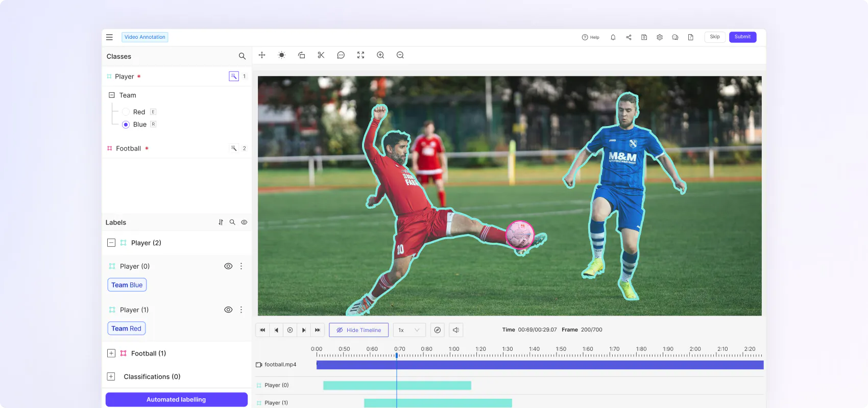Collapse the Team class tree
Screen dimensions: 868x408
(112, 95)
